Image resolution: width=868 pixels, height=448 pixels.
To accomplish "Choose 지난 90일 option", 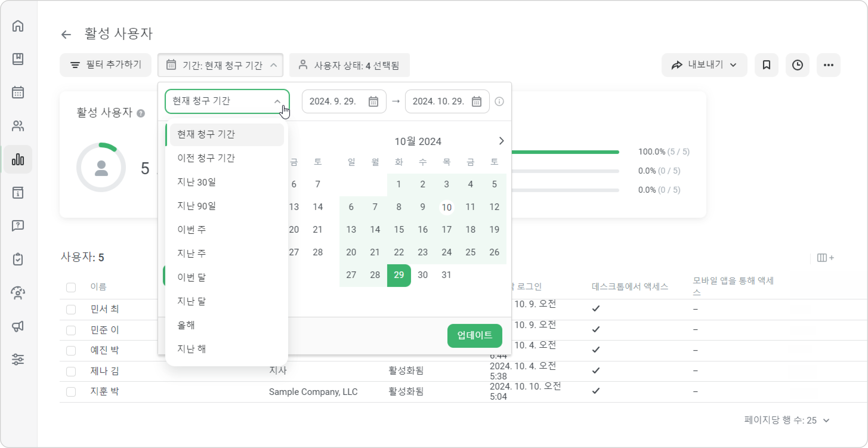I will [x=227, y=206].
